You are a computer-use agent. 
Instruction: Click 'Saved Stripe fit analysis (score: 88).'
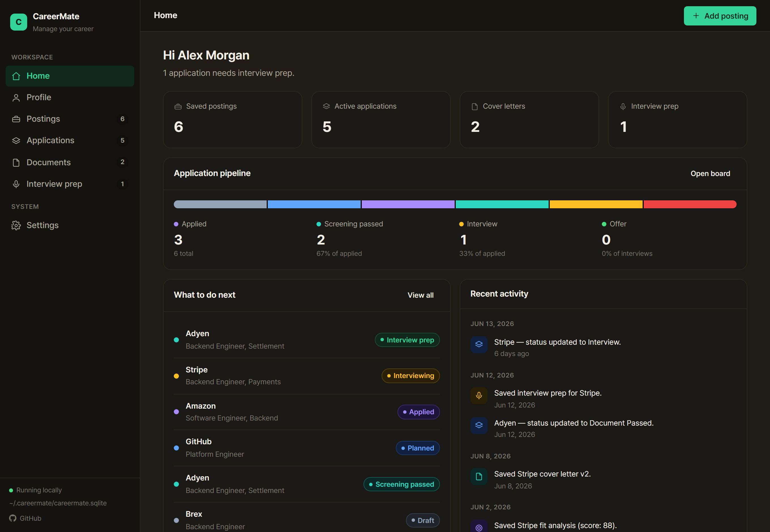coord(556,525)
